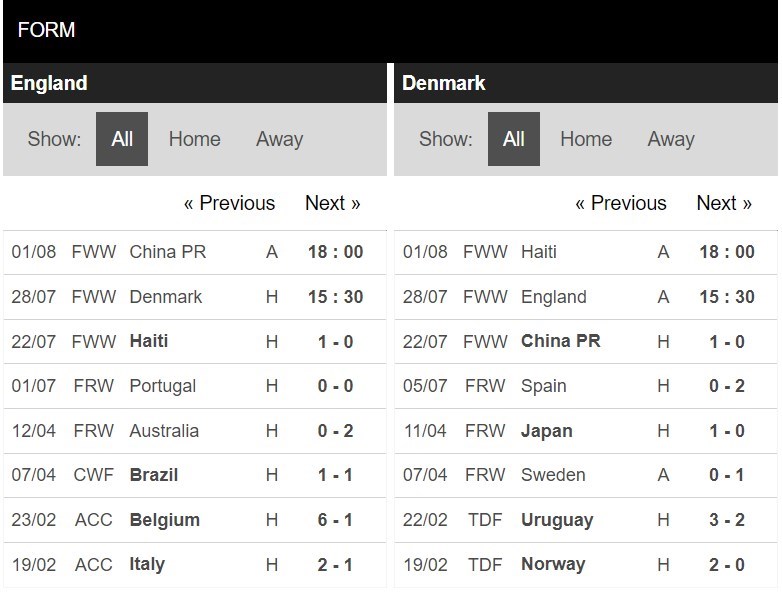Open the Denmark vs Norway 2-0 score

point(727,565)
